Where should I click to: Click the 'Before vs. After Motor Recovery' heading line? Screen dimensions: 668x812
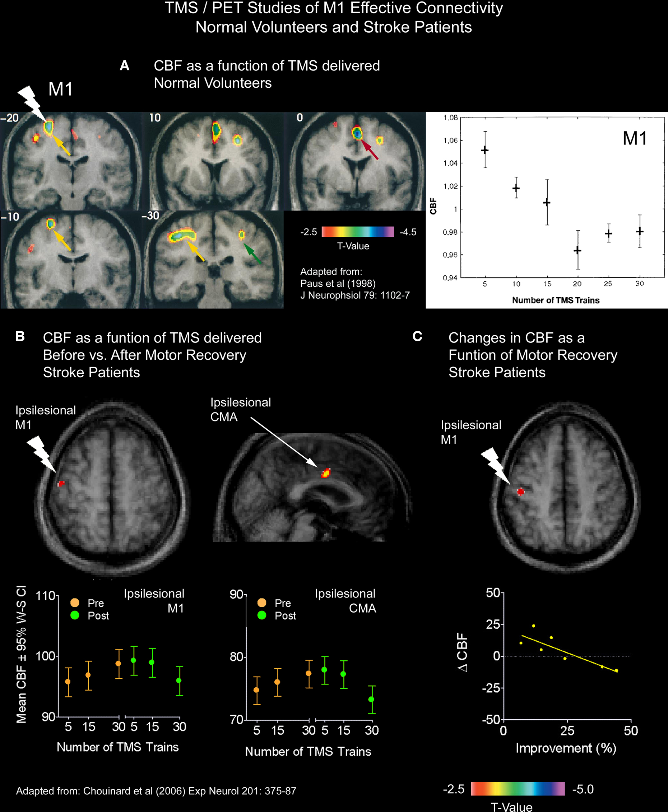[144, 355]
